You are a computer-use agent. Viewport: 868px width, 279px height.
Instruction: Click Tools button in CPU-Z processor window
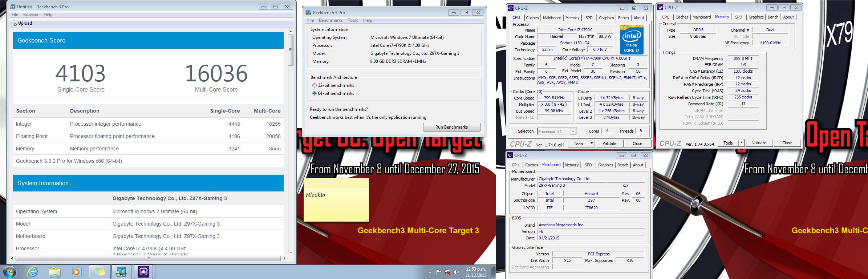coord(579,143)
